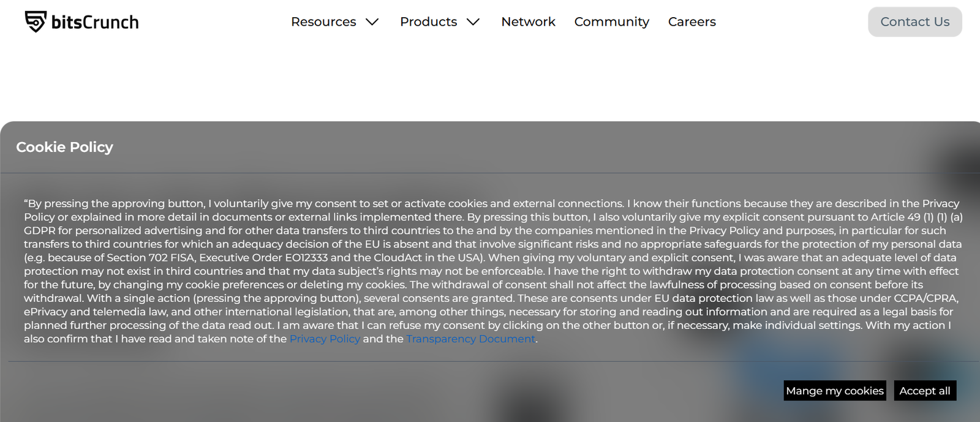Screen dimensions: 980x422
Task: Click the Mange my cookies button
Action: click(834, 391)
